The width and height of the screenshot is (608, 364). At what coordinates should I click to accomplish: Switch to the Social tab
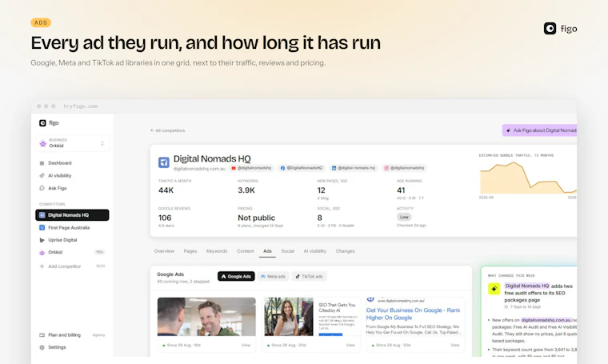(287, 251)
